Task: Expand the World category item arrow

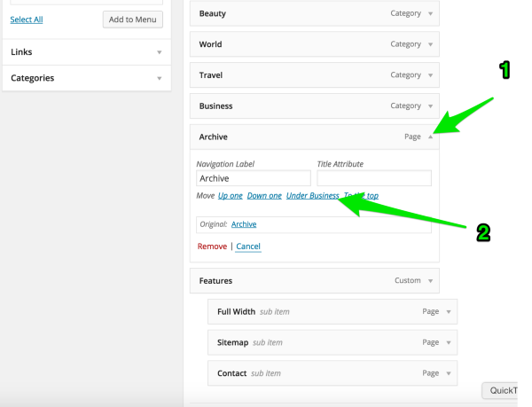Action: pyautogui.click(x=430, y=44)
